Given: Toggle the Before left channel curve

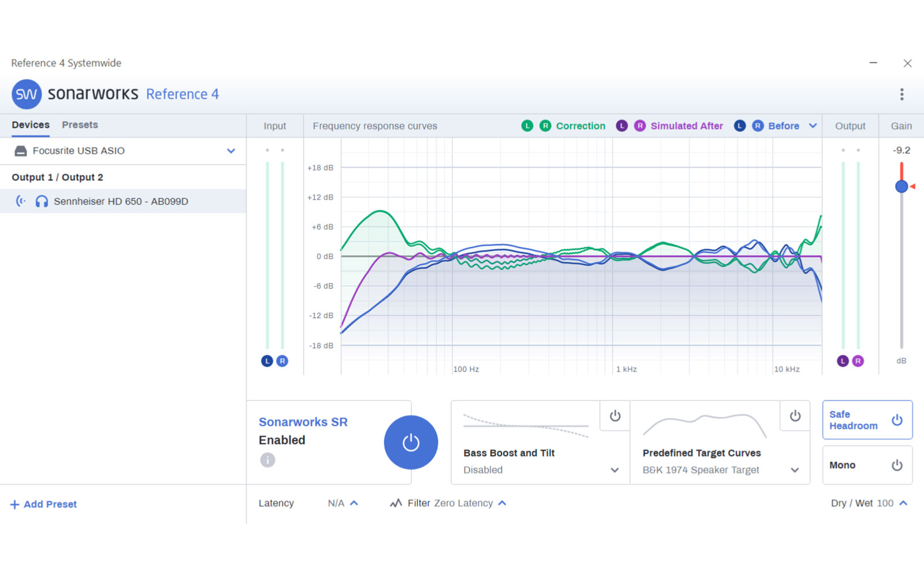Looking at the screenshot, I should pyautogui.click(x=739, y=125).
